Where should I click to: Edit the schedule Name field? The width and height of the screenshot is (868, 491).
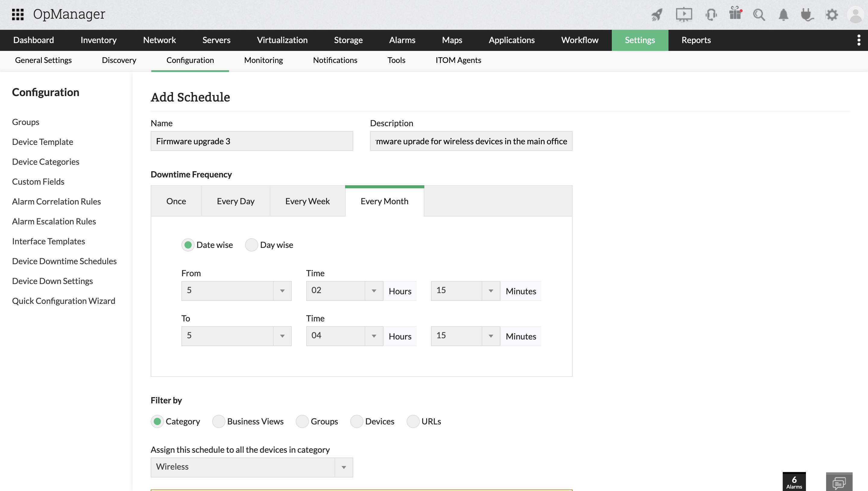(251, 141)
